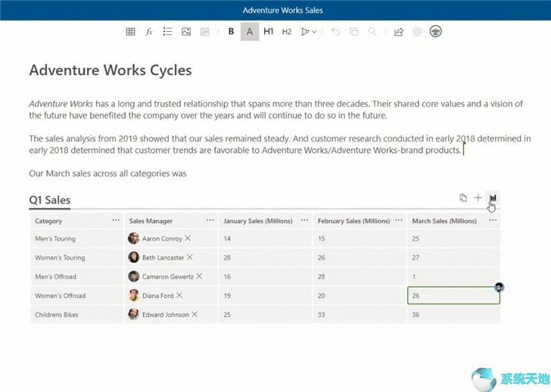Screen dimensions: 551x392
Task: Open search with magnifier icon
Action: [x=372, y=32]
